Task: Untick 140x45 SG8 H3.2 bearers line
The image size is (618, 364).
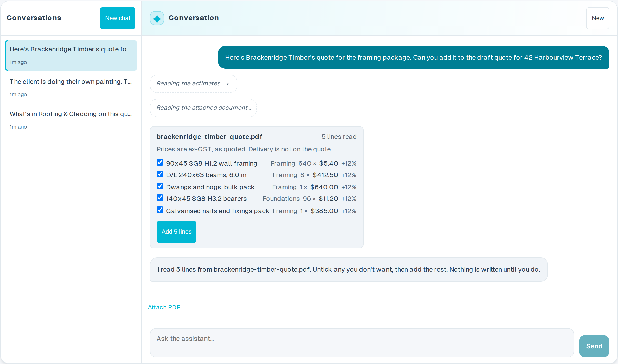Action: (x=160, y=198)
